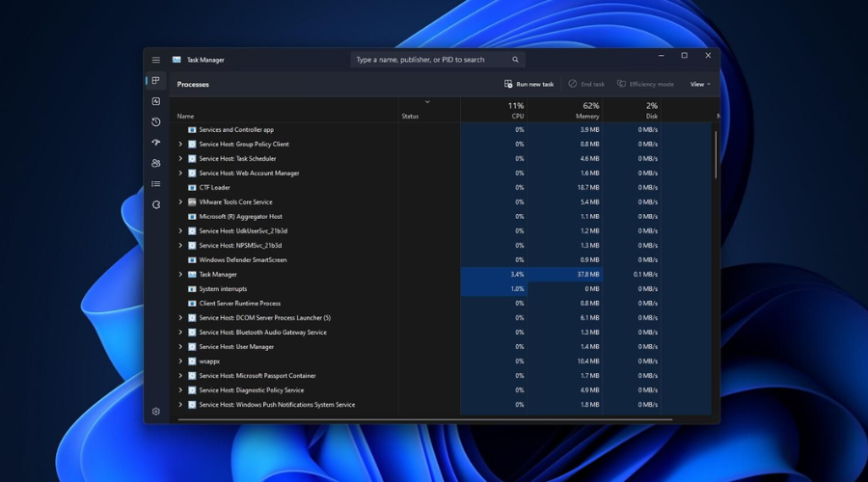Click the 37.8 MB memory cell

coord(564,275)
